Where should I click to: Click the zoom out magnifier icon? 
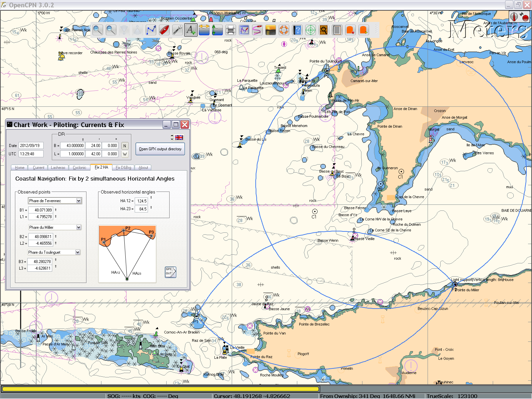pyautogui.click(x=111, y=30)
